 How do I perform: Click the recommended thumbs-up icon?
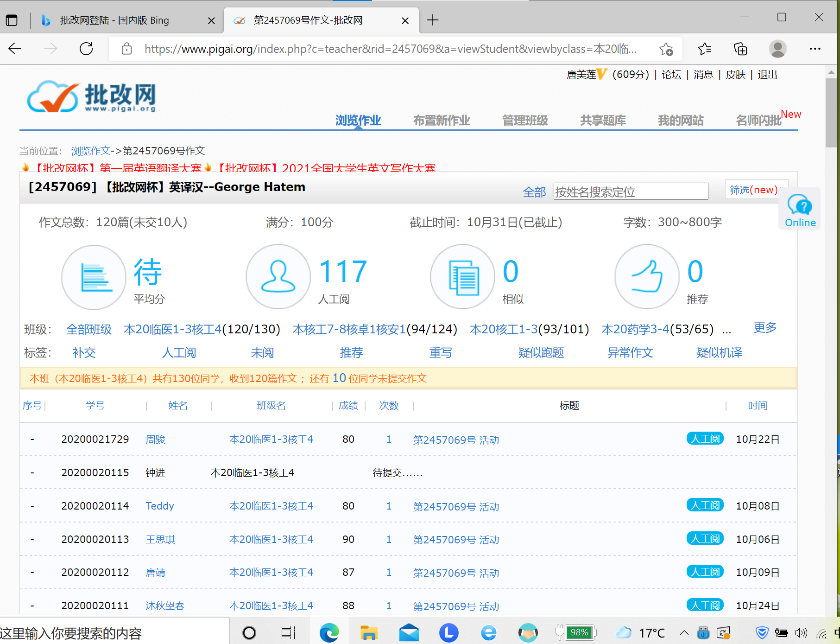[647, 277]
